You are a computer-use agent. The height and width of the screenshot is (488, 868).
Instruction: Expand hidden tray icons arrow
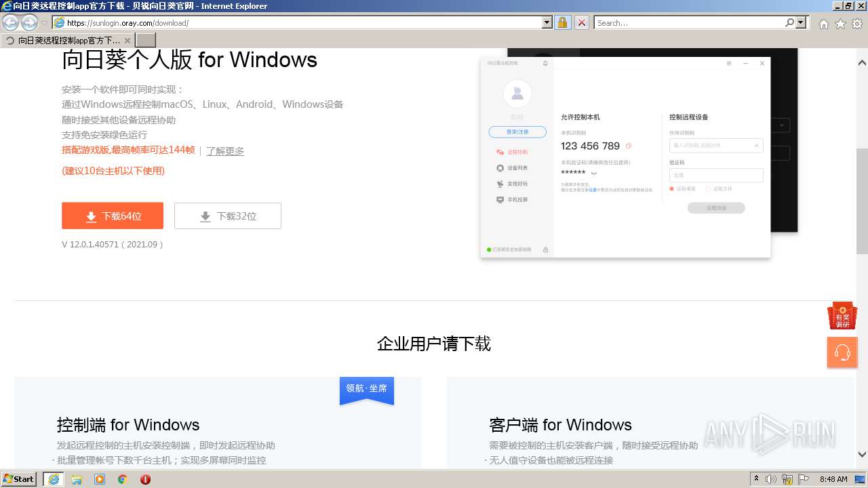pyautogui.click(x=756, y=479)
